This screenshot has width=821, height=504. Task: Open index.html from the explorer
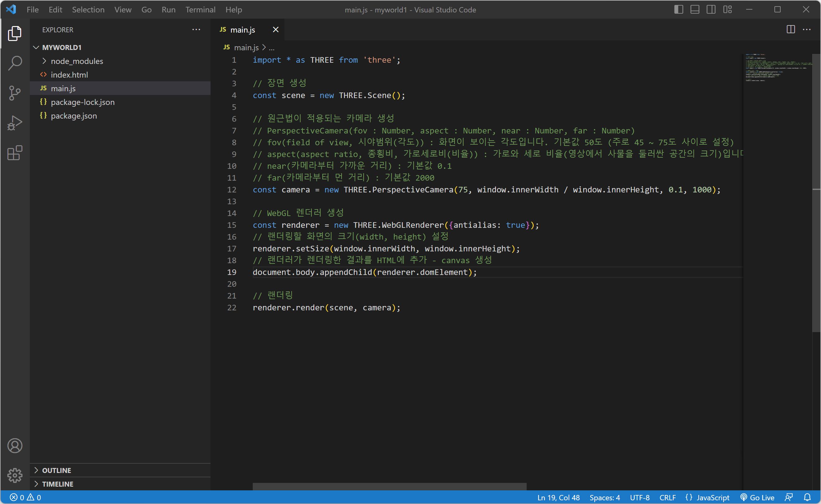69,75
